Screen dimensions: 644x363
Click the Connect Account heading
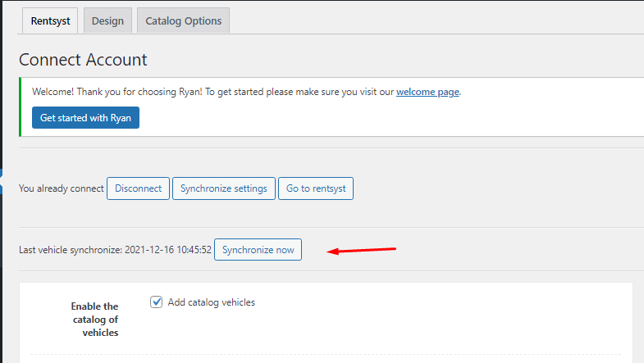(x=83, y=60)
